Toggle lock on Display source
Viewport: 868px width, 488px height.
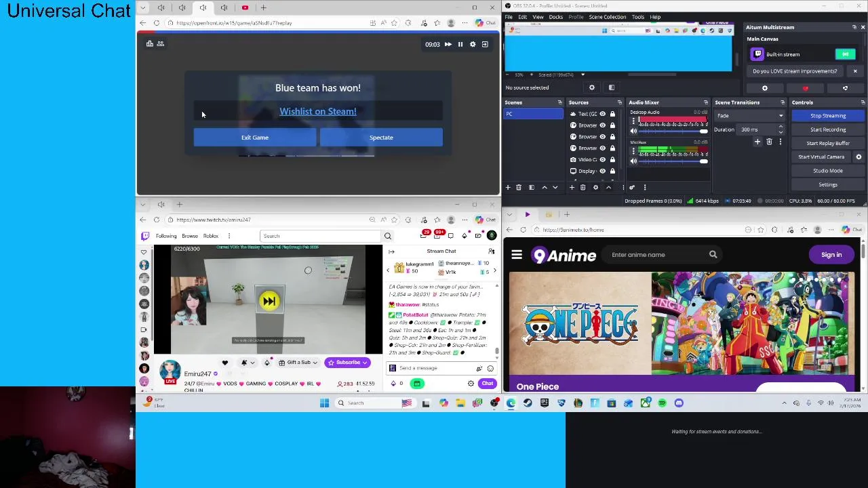(612, 171)
